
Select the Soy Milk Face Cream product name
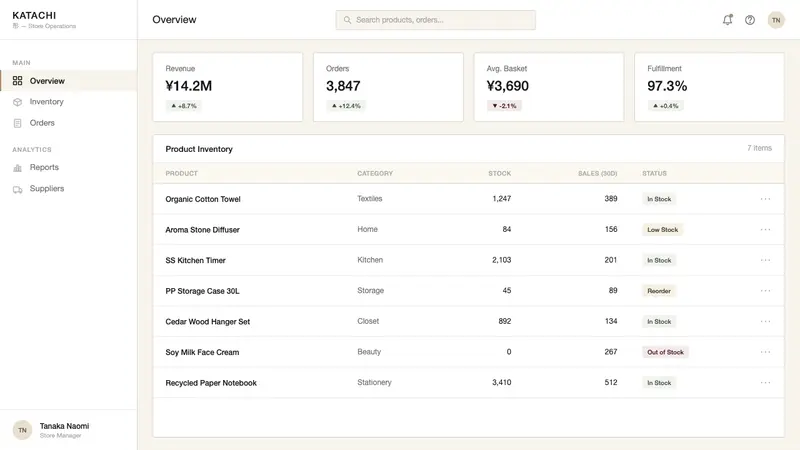pyautogui.click(x=202, y=352)
